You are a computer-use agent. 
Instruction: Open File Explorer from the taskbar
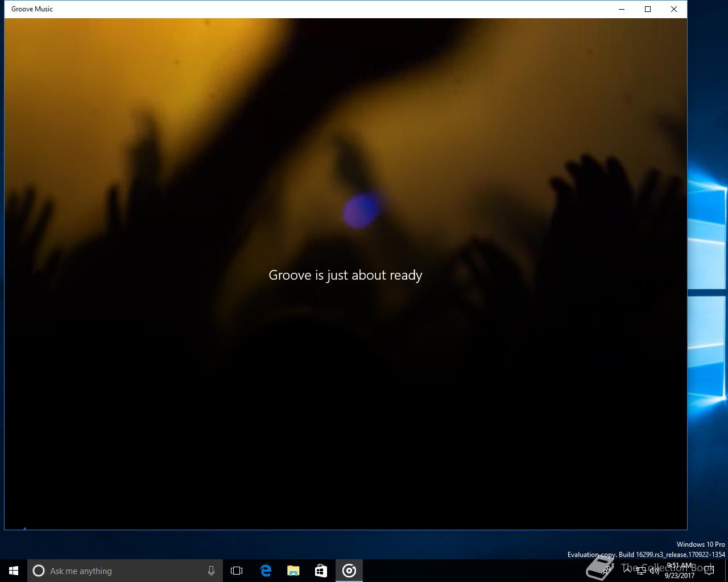point(293,571)
